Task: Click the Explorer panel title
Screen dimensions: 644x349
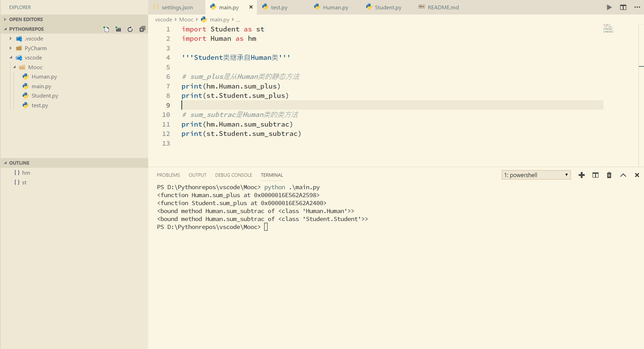Action: click(20, 7)
